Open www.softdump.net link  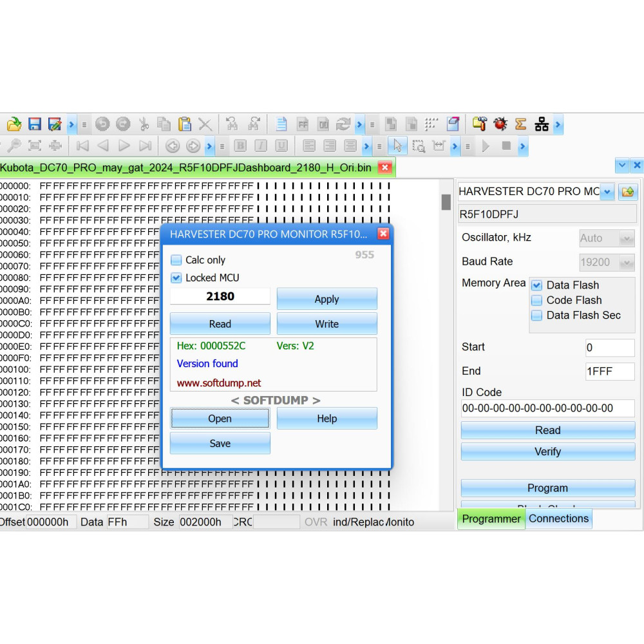[219, 383]
